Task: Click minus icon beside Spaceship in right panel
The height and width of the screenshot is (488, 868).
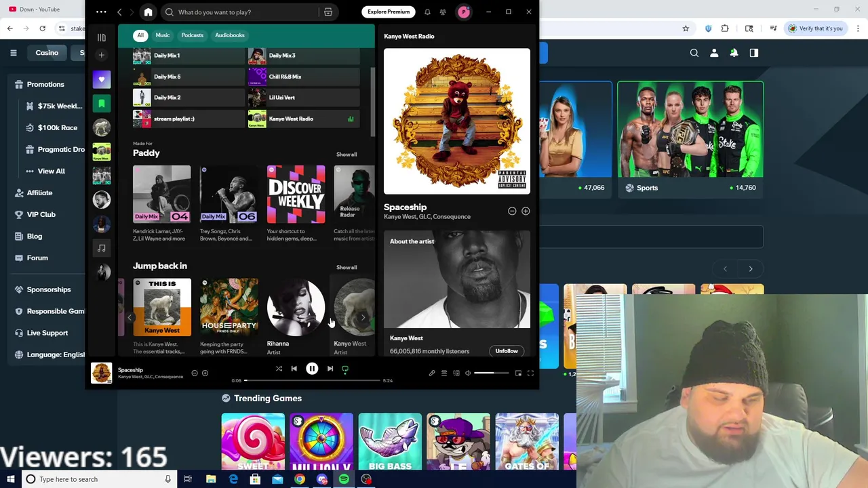Action: pos(512,211)
